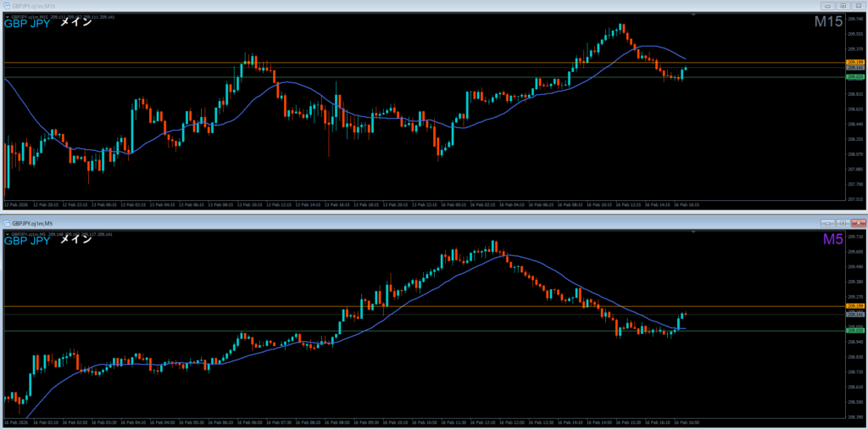Click 16 Feb 16:50 on M5 time axis
This screenshot has height=430, width=868.
click(687, 422)
